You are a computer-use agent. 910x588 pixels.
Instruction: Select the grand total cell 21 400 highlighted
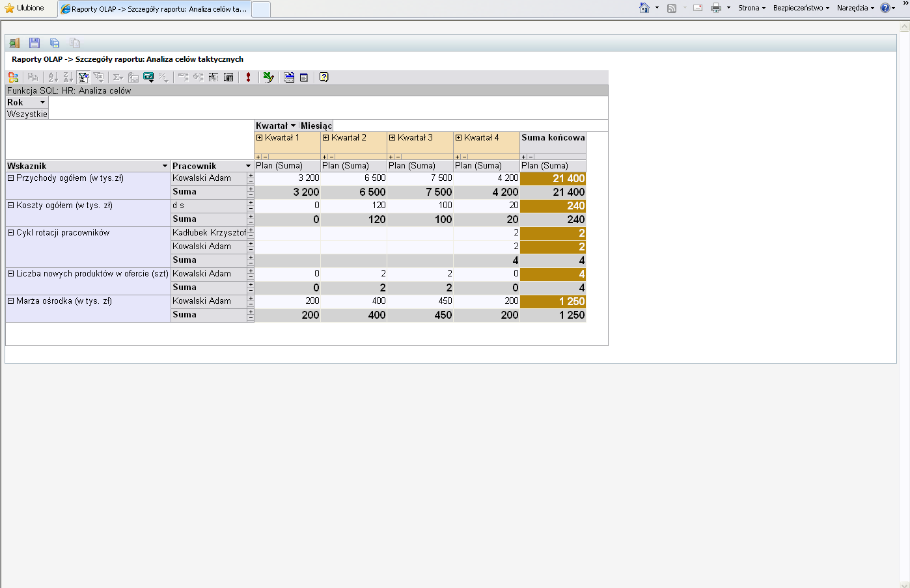[553, 178]
